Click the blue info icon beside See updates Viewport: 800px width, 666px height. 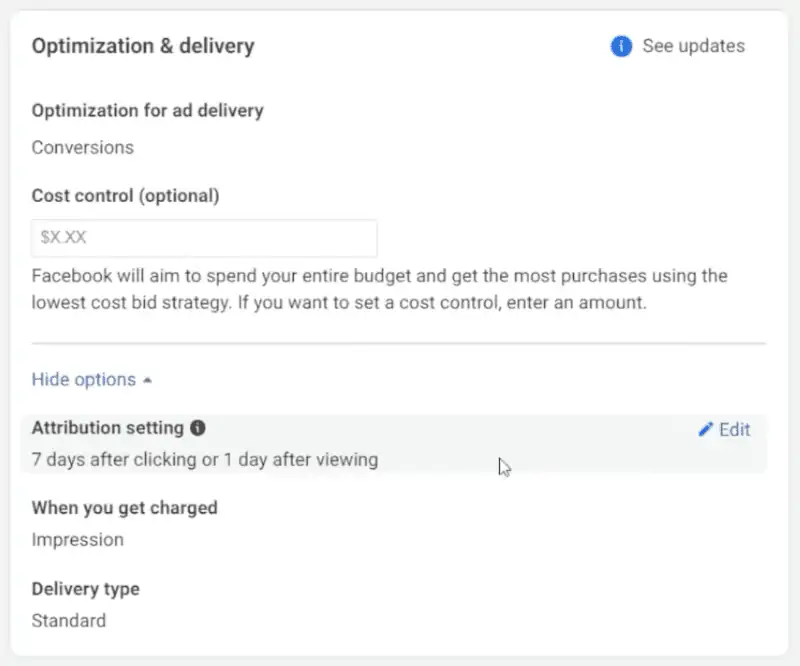[x=619, y=46]
